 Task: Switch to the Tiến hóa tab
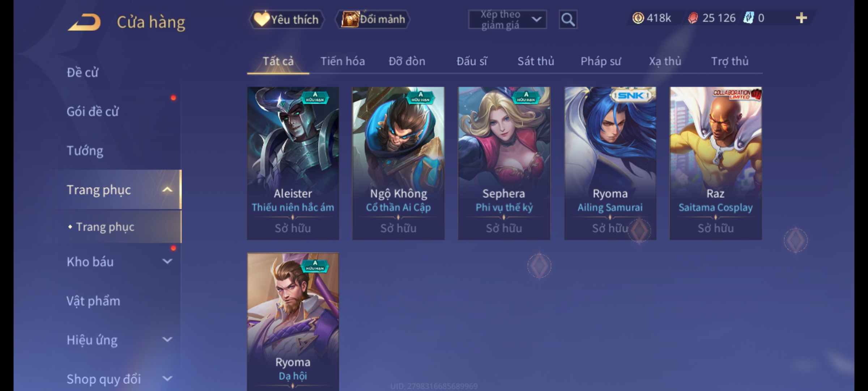tap(342, 61)
